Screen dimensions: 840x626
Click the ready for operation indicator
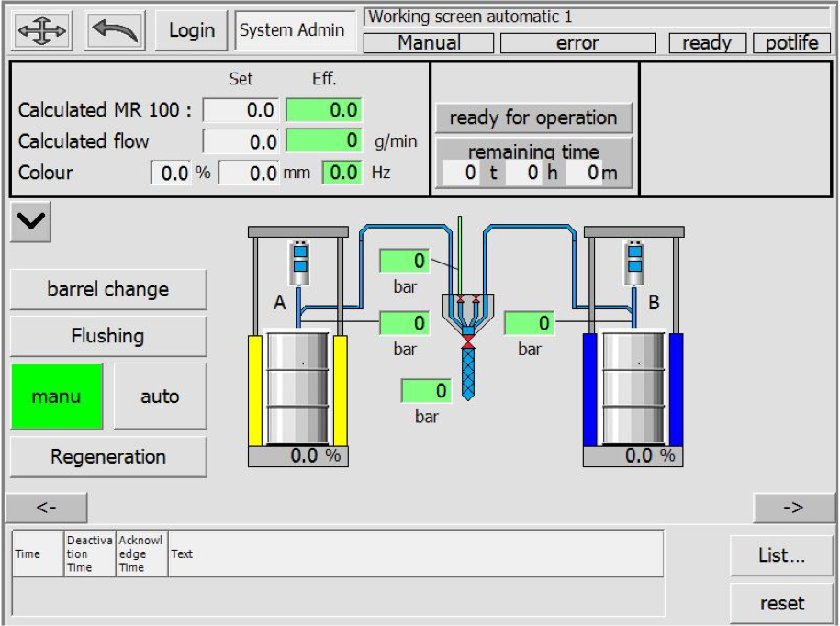click(533, 117)
